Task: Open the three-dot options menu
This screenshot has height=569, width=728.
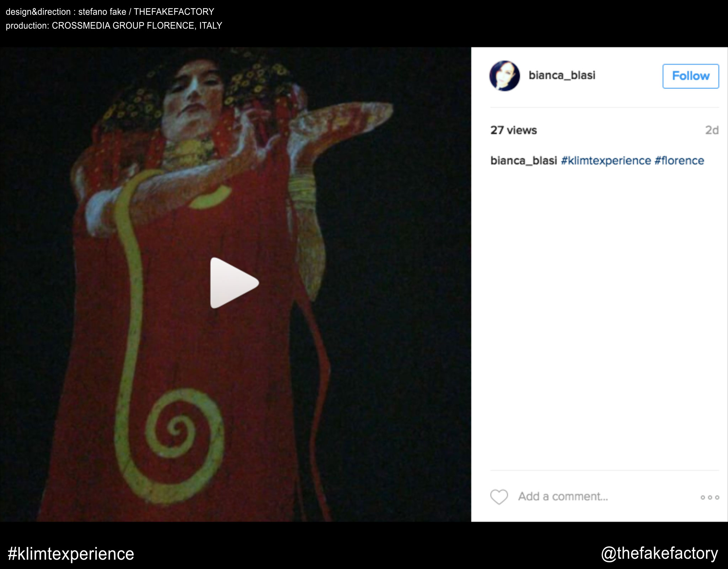Action: [x=710, y=497]
